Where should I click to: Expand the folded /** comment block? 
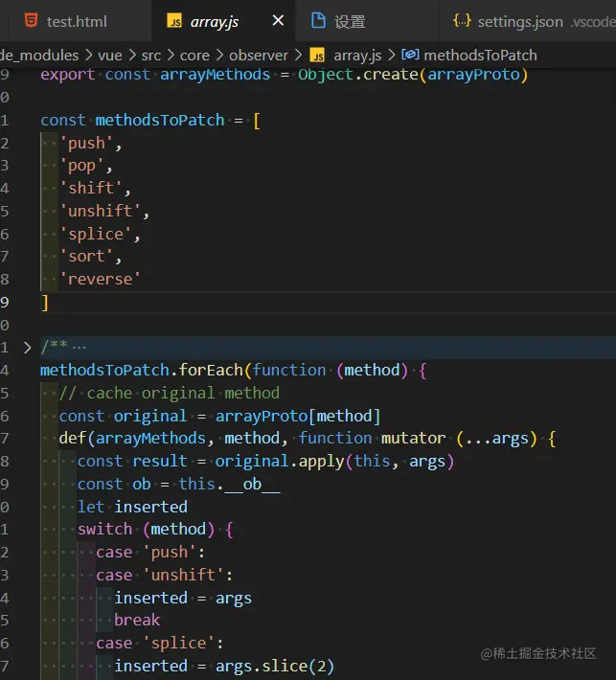[x=28, y=348]
